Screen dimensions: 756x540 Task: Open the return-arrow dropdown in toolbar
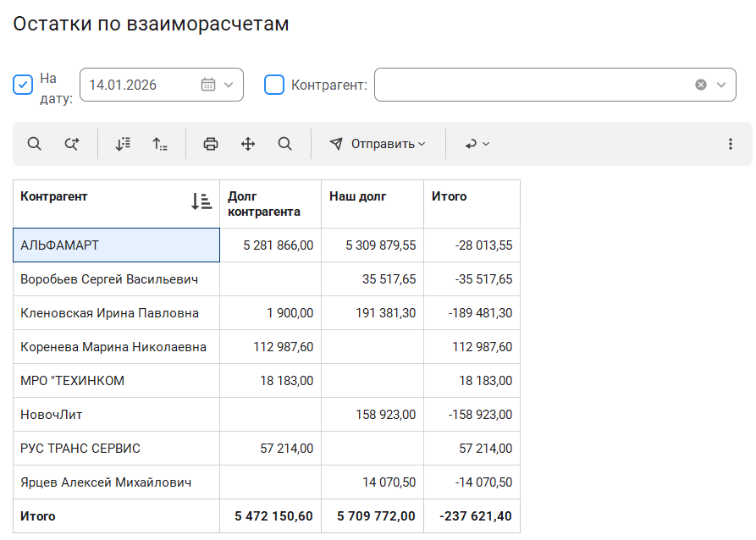coord(477,144)
